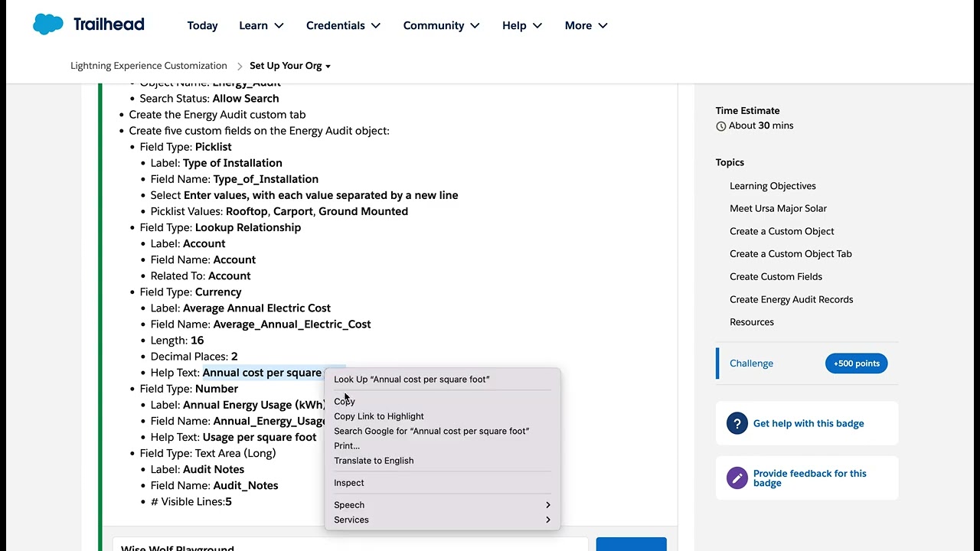Click the "# Visible Lines:5" line
Screen dimensions: 980x551
[191, 502]
